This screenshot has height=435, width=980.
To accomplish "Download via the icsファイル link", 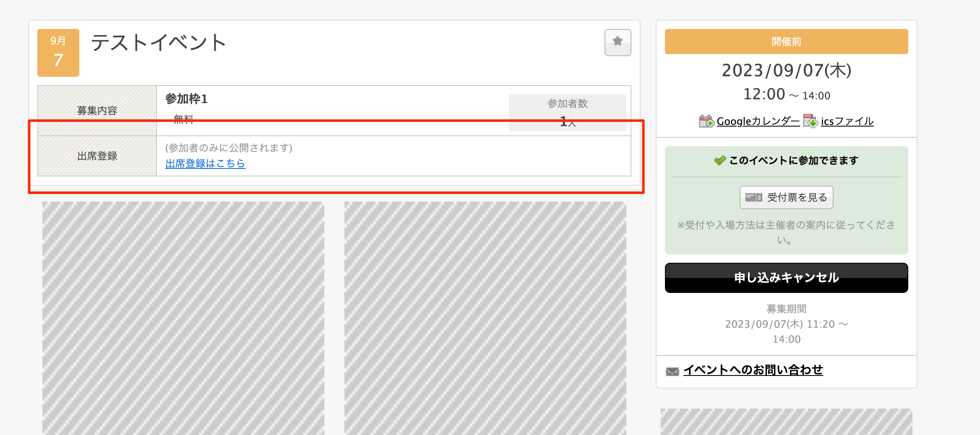I will pos(847,121).
